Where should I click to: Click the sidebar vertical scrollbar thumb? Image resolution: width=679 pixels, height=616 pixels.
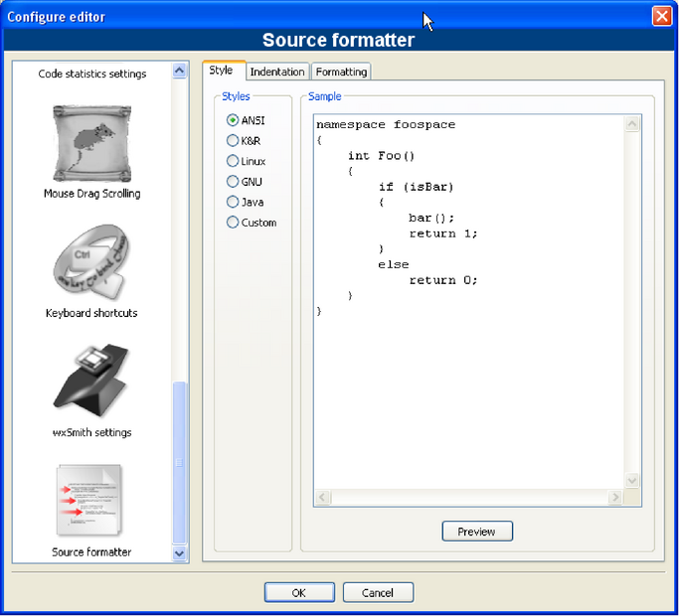tap(179, 462)
